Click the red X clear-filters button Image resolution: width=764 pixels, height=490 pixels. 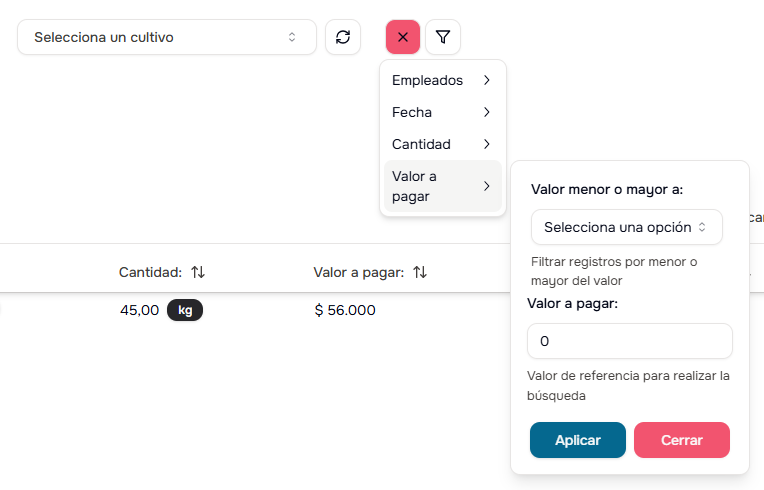tap(403, 37)
